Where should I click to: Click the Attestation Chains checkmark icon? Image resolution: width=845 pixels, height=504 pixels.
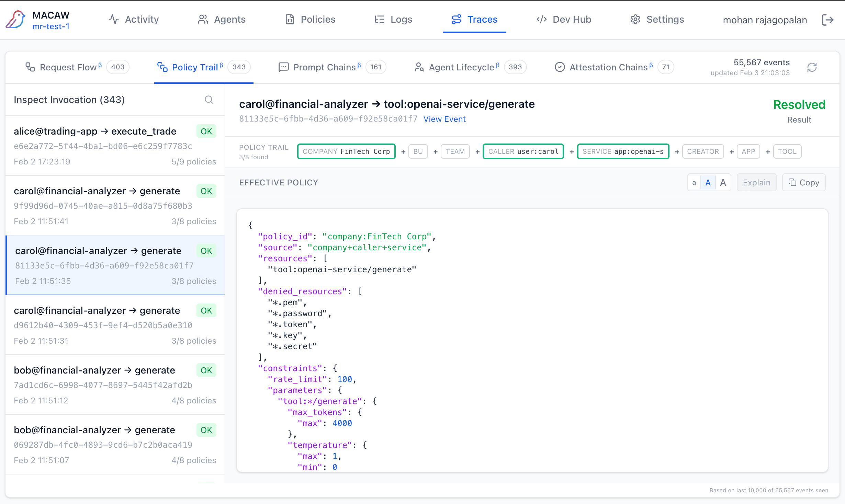pyautogui.click(x=560, y=67)
